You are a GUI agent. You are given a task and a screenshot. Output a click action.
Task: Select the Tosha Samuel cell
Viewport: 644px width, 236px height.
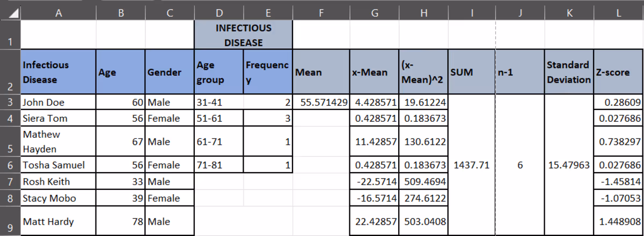pos(58,165)
